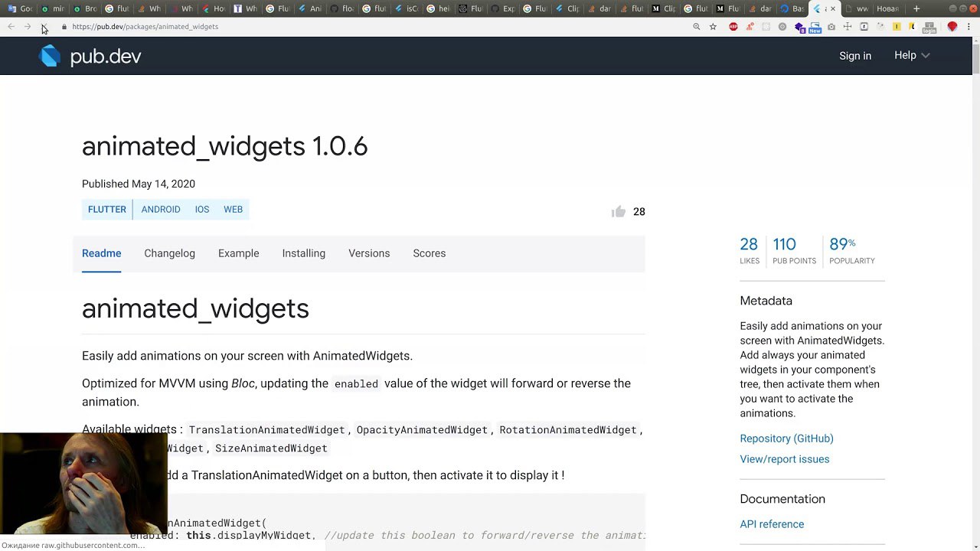This screenshot has width=980, height=551.
Task: Open the Repository (GitHub) link
Action: point(786,439)
